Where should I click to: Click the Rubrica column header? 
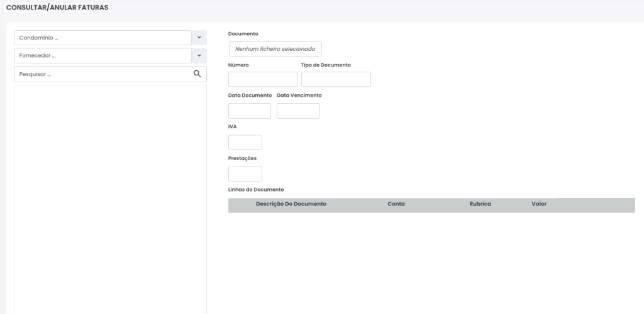[480, 203]
